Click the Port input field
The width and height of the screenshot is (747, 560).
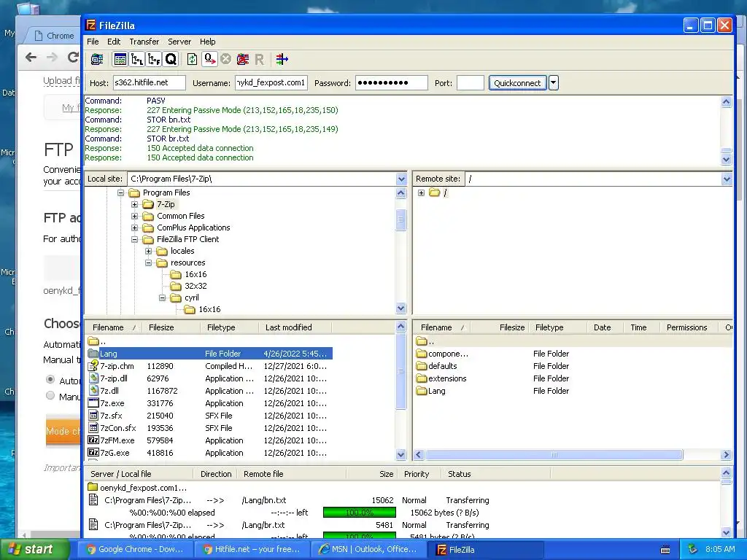point(471,83)
